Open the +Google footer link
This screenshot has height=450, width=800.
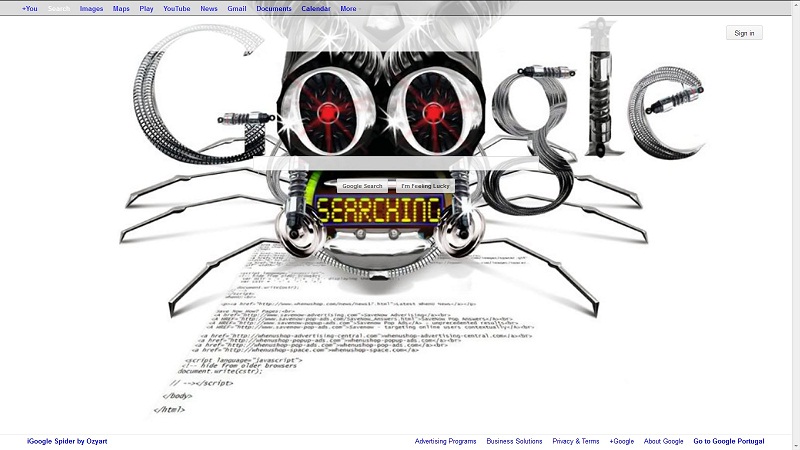[x=621, y=441]
